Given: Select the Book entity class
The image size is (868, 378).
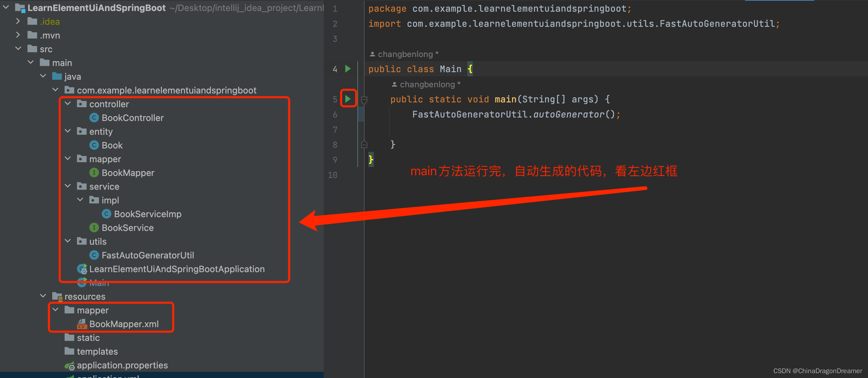Looking at the screenshot, I should tap(112, 145).
